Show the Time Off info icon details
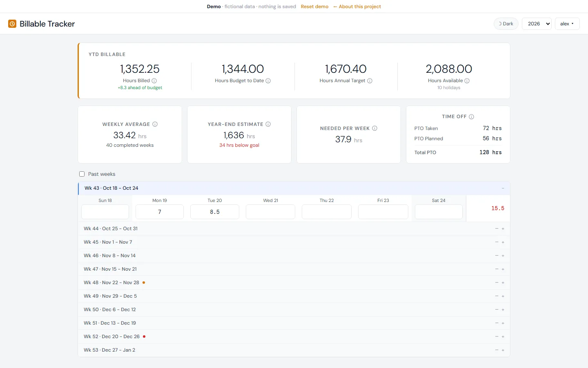 (472, 117)
